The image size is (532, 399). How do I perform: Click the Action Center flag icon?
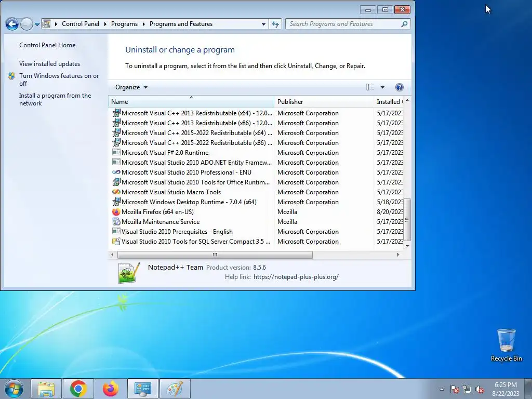pos(454,389)
